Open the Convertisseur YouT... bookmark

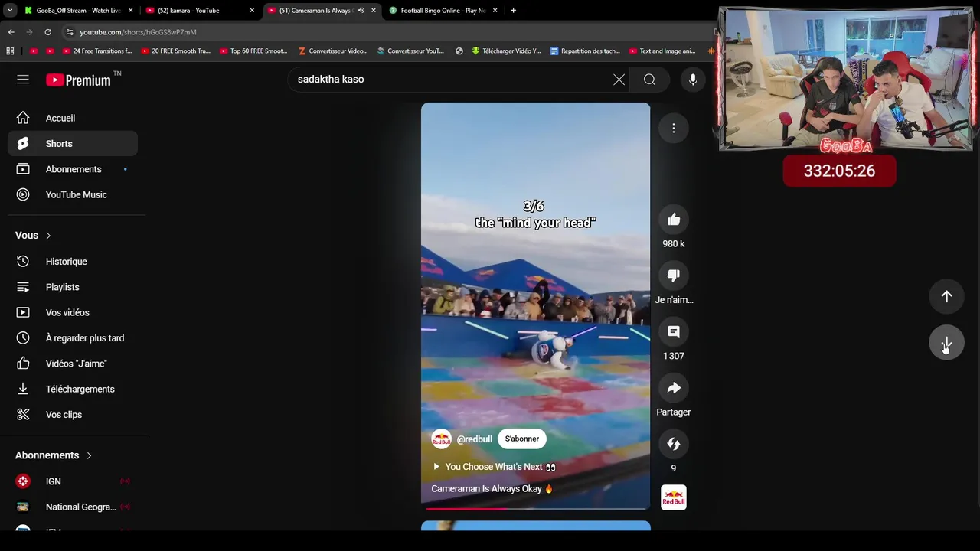point(410,51)
